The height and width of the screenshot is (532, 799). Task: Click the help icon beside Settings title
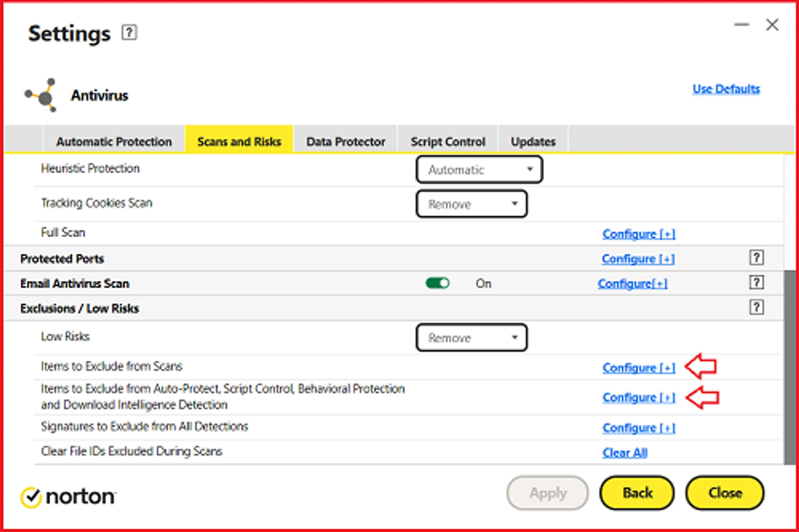pyautogui.click(x=129, y=32)
